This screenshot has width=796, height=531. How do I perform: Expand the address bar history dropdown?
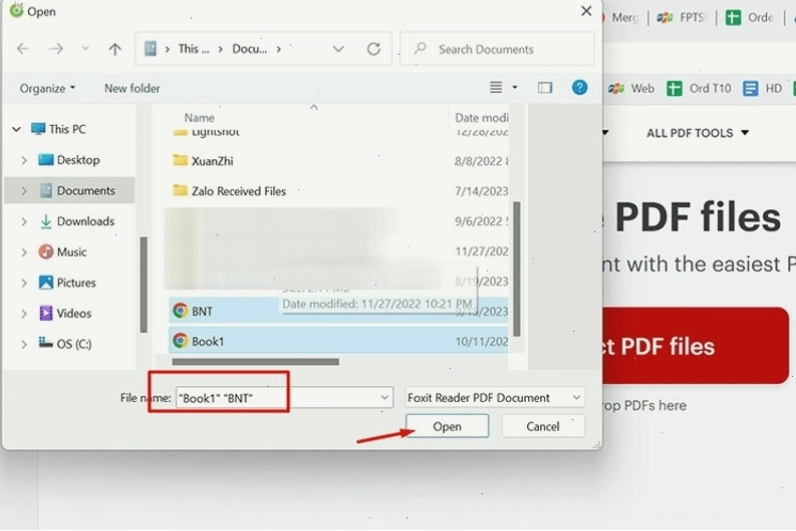(x=338, y=49)
